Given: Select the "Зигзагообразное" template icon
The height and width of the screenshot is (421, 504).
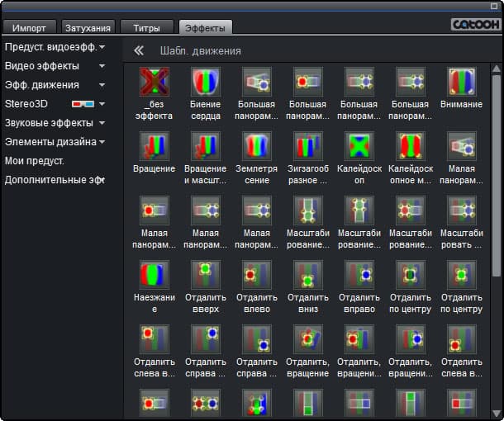Looking at the screenshot, I should 308,146.
